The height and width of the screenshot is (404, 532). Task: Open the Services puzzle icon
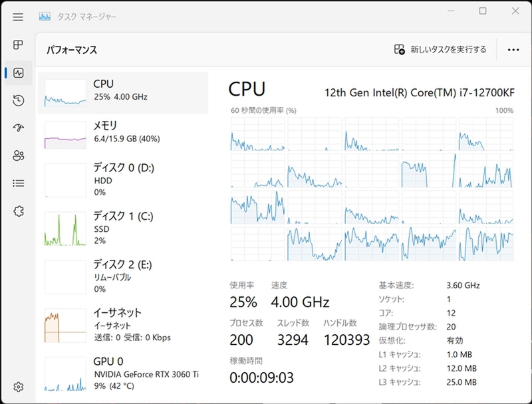coord(18,211)
